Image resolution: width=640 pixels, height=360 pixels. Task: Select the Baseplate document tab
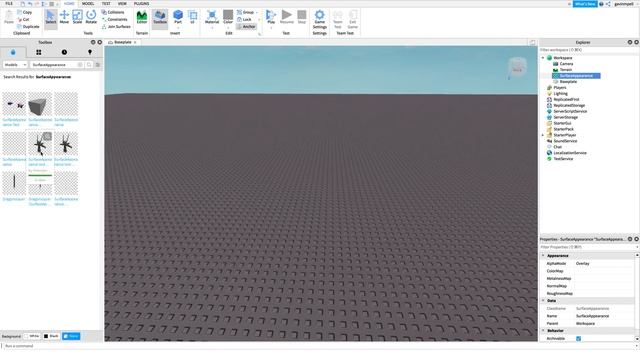122,42
